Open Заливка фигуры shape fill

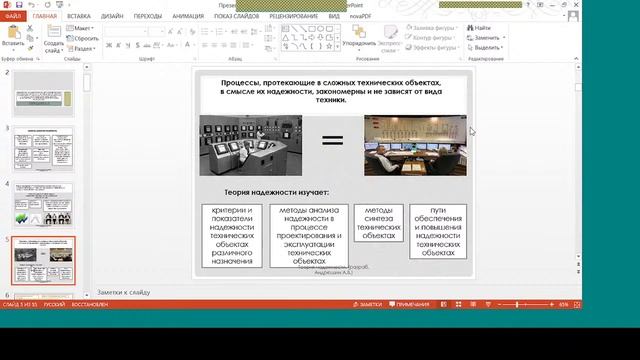(432, 28)
